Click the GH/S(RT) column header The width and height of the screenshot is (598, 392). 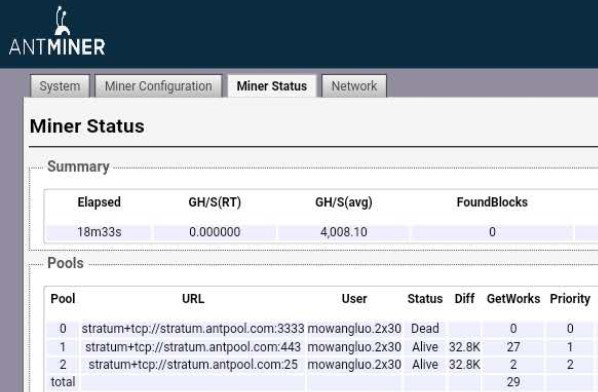[215, 202]
